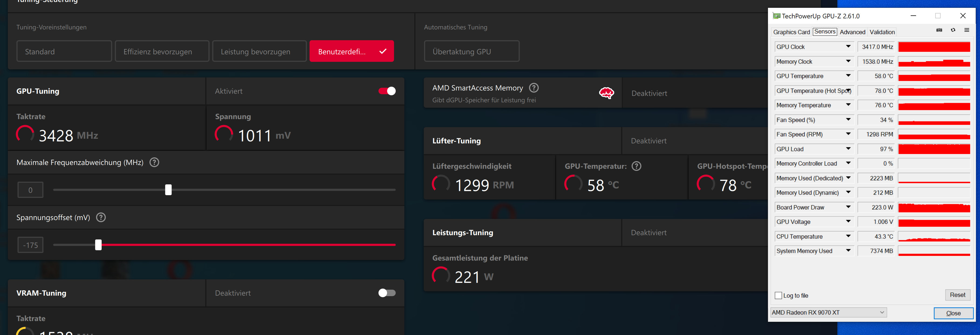Enable the VRAM-Tuning toggle switch

pyautogui.click(x=387, y=293)
